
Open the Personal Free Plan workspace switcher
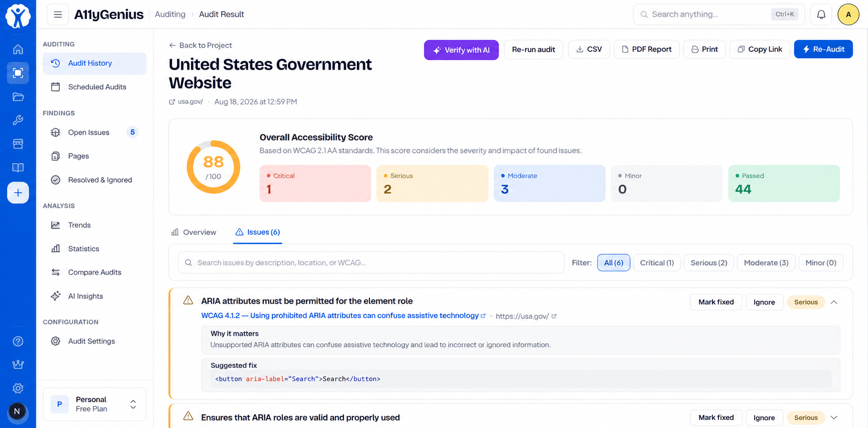tap(94, 404)
